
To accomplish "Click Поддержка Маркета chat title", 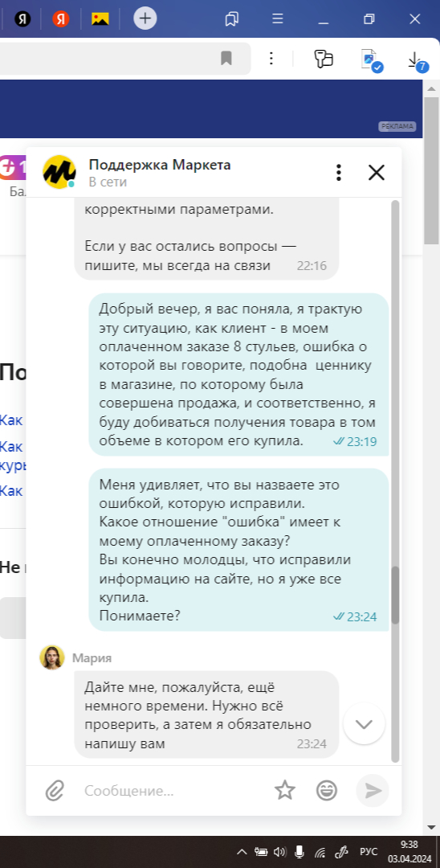I will pos(160,165).
